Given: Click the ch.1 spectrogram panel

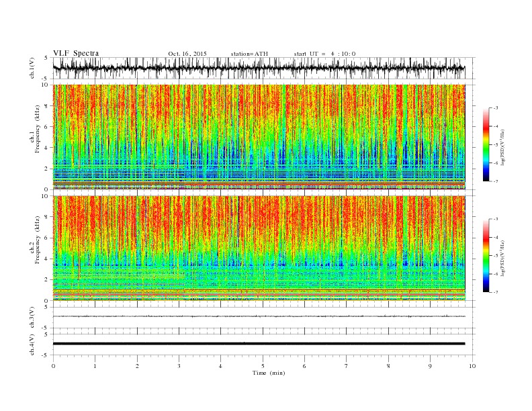Looking at the screenshot, I should 259,137.
